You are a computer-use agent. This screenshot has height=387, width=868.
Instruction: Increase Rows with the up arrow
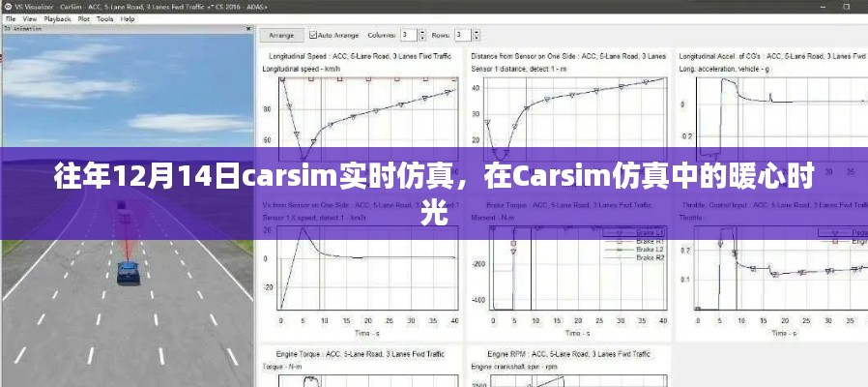[x=473, y=32]
